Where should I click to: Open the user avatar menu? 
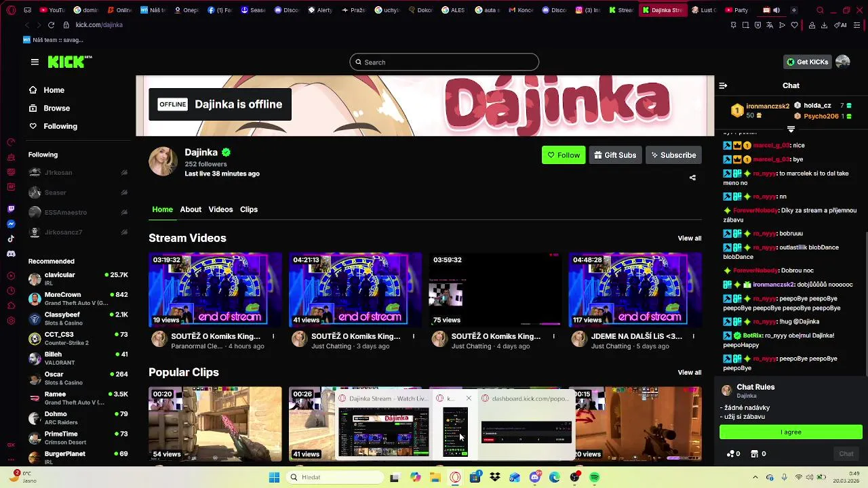(x=843, y=62)
